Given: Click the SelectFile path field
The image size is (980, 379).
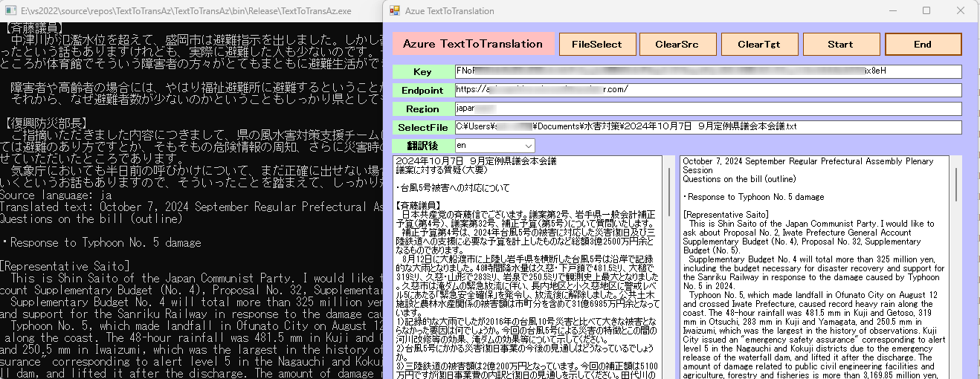Looking at the screenshot, I should [708, 127].
